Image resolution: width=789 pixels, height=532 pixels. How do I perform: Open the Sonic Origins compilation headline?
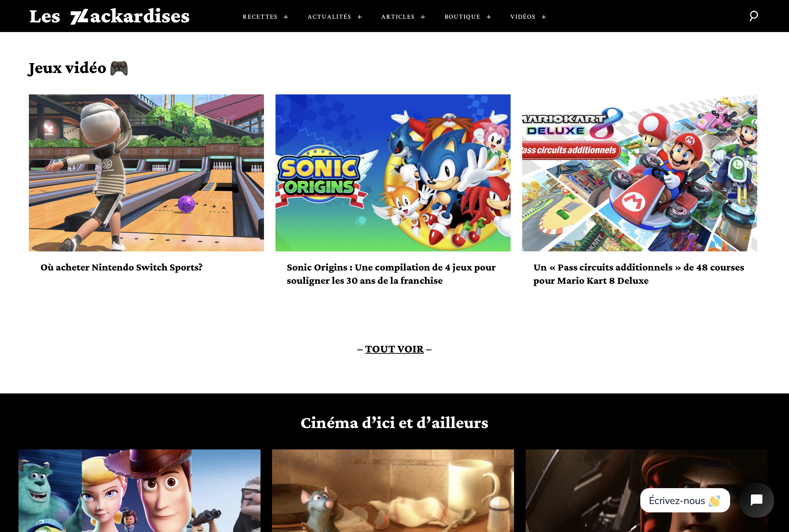[x=391, y=274]
